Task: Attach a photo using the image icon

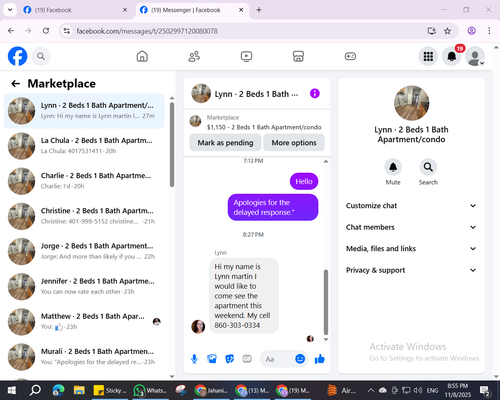Action: point(212,359)
